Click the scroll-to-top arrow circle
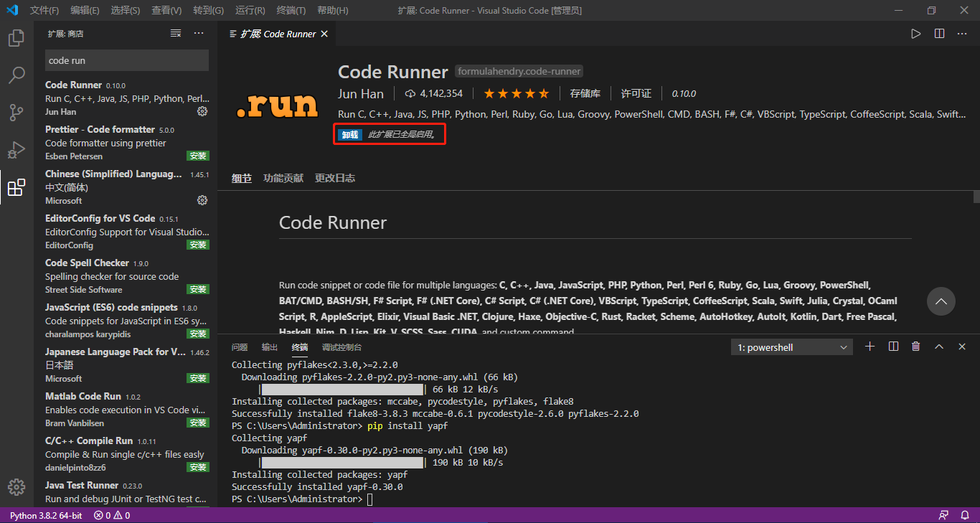 [941, 301]
